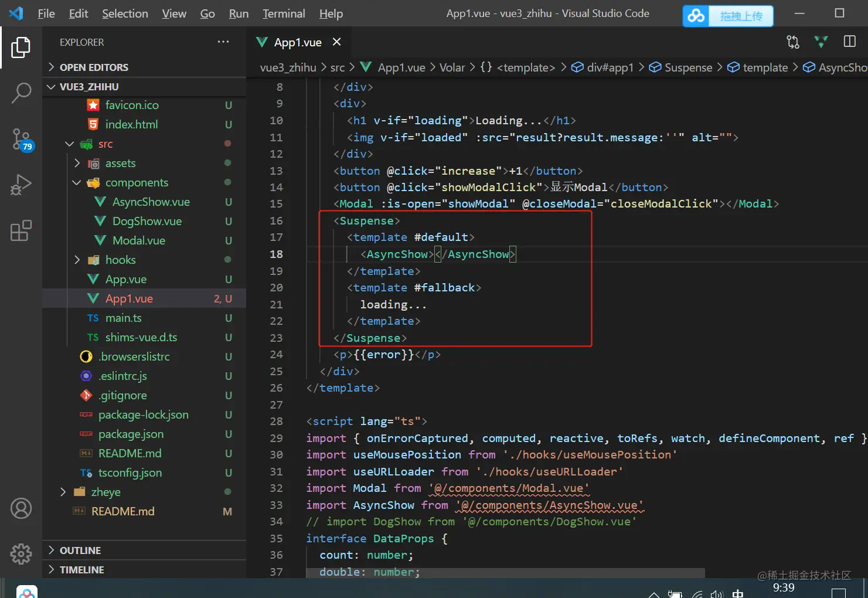This screenshot has width=868, height=598.
Task: Click <template> breadcrumb segment
Action: tap(518, 67)
